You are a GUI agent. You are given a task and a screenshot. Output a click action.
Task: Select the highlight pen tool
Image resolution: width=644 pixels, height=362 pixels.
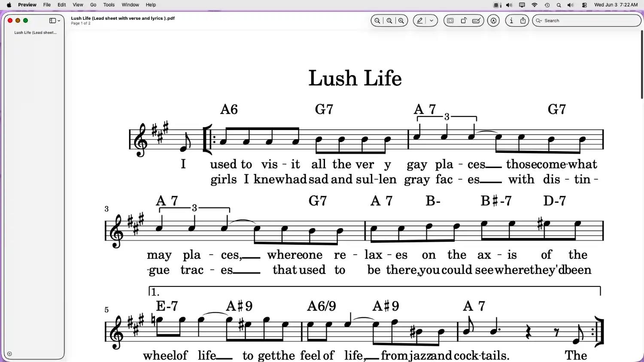coord(420,21)
